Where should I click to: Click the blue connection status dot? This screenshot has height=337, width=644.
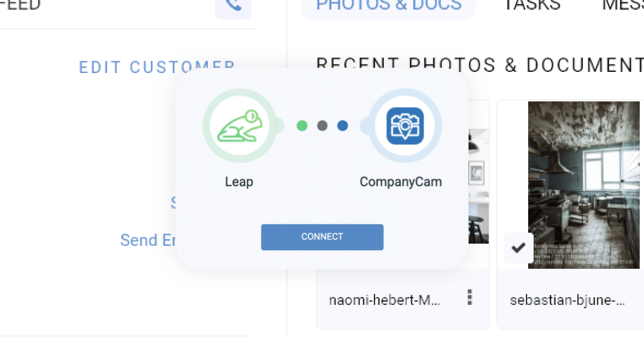click(x=342, y=126)
